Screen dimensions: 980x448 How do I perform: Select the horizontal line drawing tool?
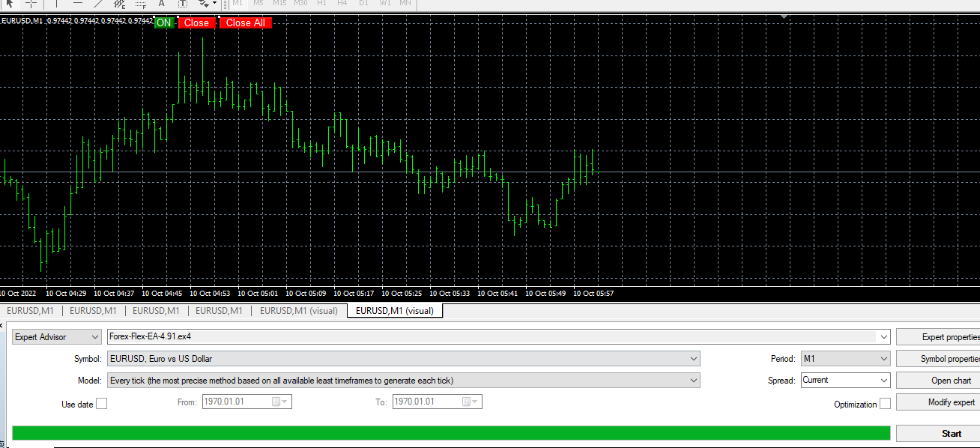tap(77, 4)
